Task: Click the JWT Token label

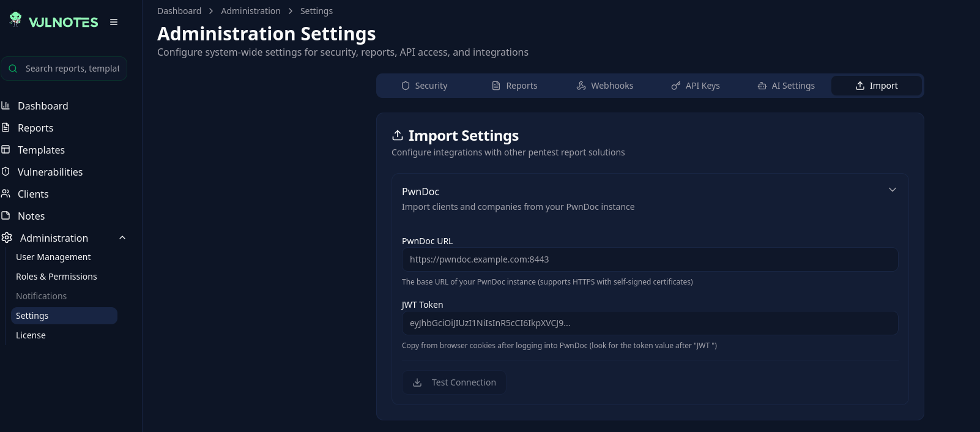Action: point(422,305)
